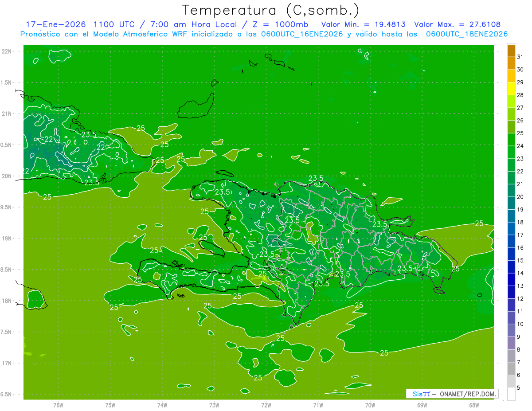Select the dark blue swatch between 13 and 14
Screen dimensions: 532x411
pyautogui.click(x=511, y=280)
